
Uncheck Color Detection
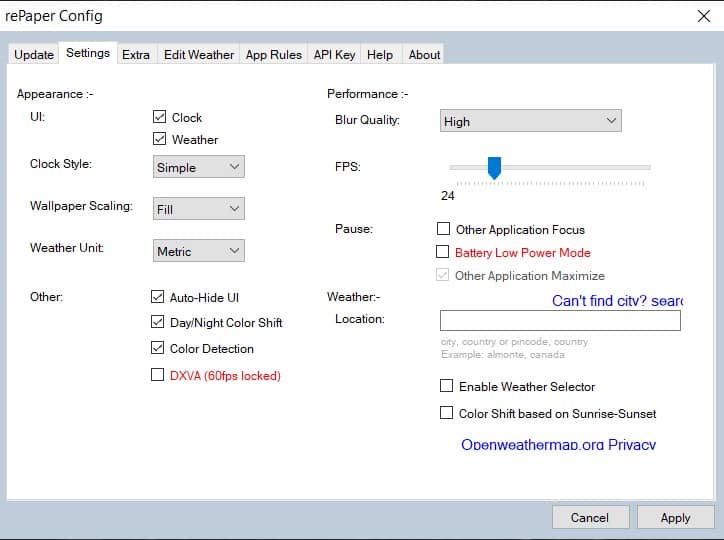[157, 348]
